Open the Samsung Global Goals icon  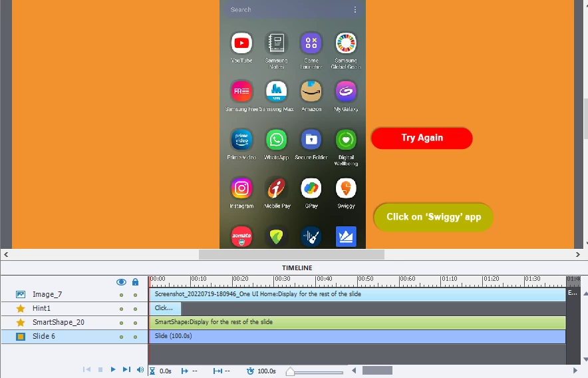[346, 43]
